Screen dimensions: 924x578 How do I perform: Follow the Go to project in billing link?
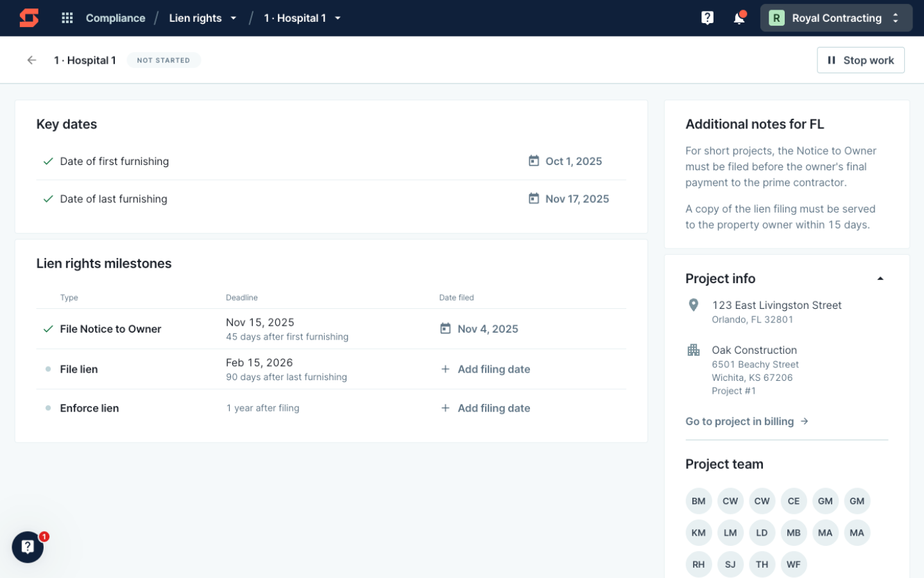[747, 421]
